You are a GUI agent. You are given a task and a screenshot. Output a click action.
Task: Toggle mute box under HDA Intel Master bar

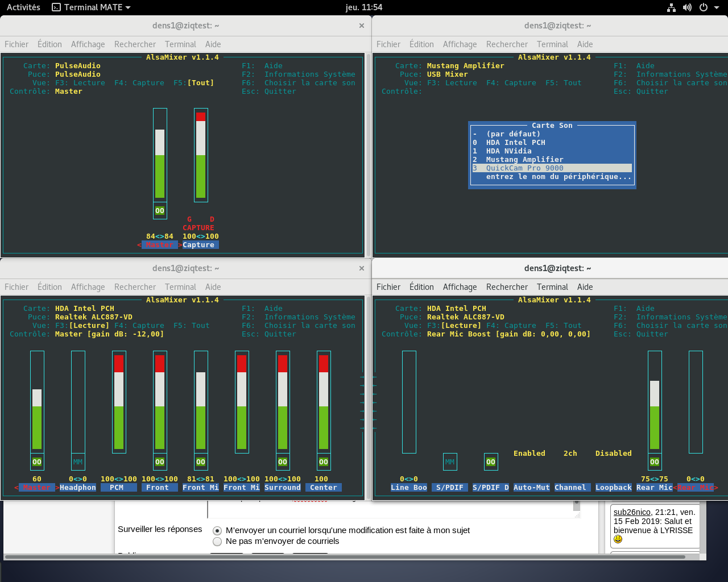37,462
